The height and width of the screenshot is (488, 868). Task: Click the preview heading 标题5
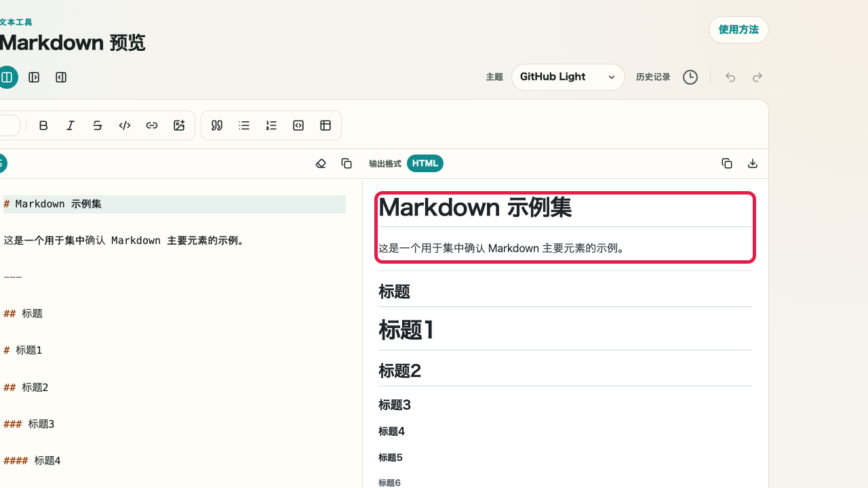point(391,457)
